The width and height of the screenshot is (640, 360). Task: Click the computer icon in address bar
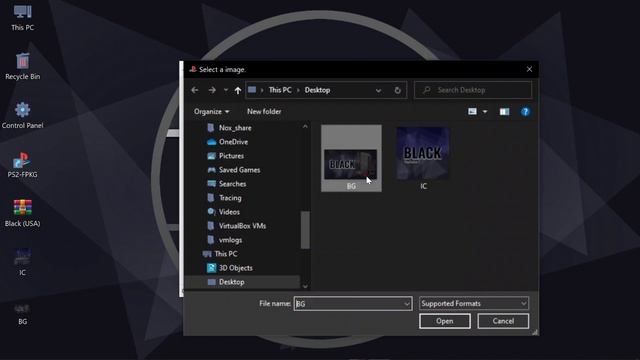pyautogui.click(x=252, y=90)
